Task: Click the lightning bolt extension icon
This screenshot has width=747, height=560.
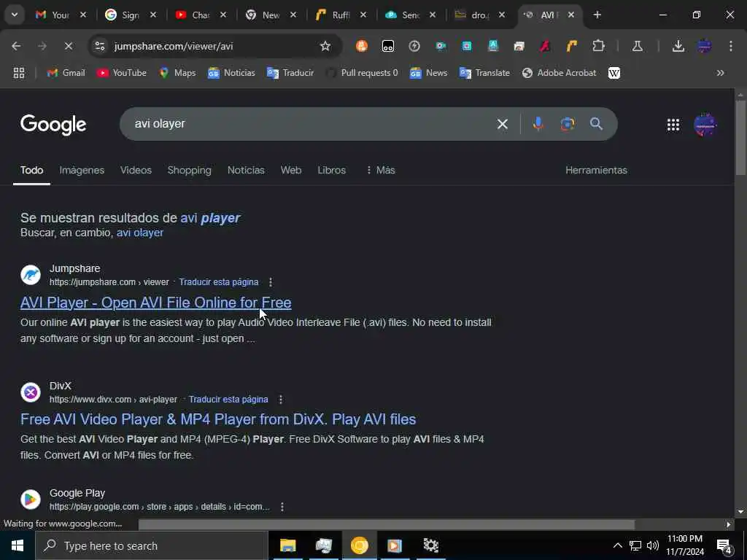Action: 414,46
